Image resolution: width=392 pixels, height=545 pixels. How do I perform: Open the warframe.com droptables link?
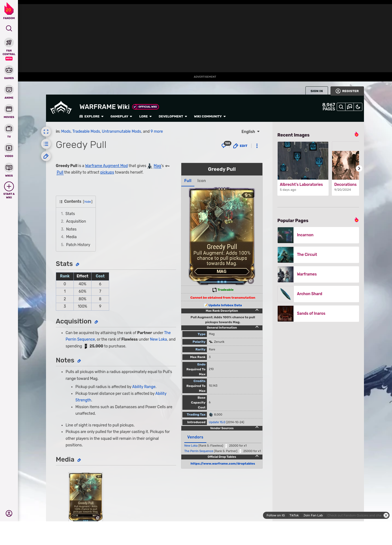[223, 464]
